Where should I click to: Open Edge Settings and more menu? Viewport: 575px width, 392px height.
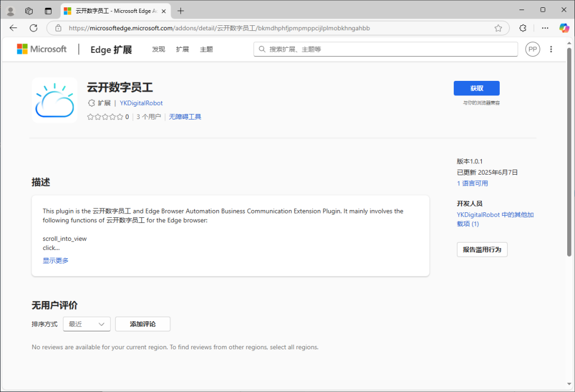(x=545, y=28)
